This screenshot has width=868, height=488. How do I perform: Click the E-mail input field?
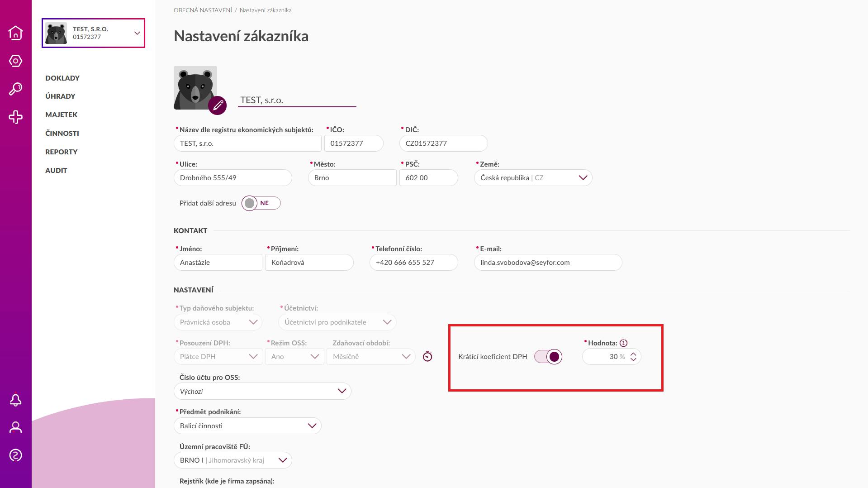(x=547, y=263)
